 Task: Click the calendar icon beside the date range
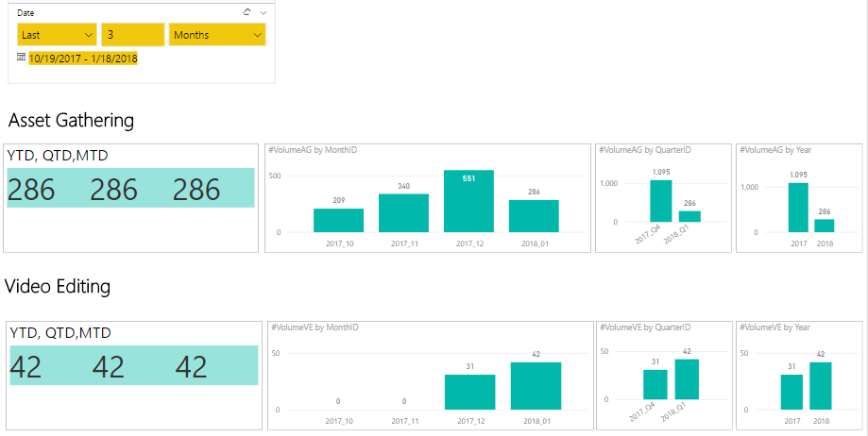tap(22, 57)
